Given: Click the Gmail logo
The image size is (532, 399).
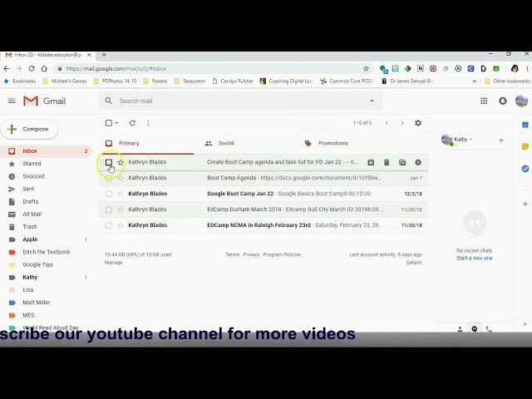Looking at the screenshot, I should point(44,101).
